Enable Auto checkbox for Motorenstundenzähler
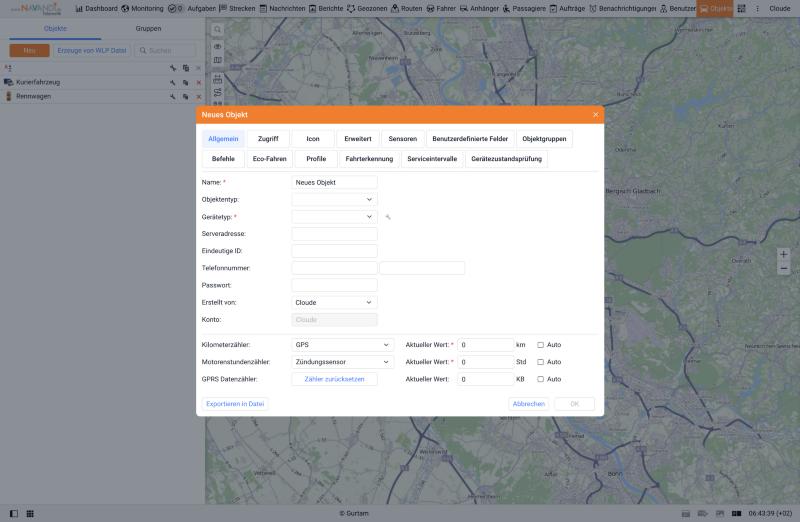This screenshot has height=522, width=800. click(x=540, y=362)
